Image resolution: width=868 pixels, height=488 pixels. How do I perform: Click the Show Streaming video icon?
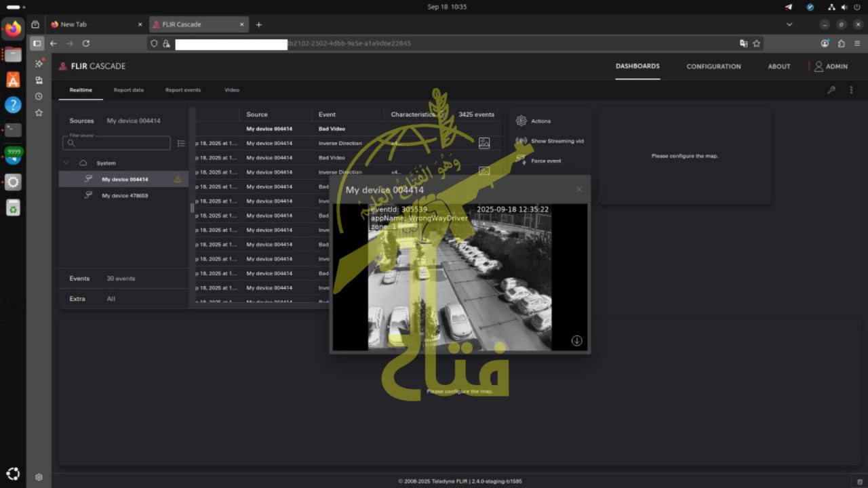521,141
